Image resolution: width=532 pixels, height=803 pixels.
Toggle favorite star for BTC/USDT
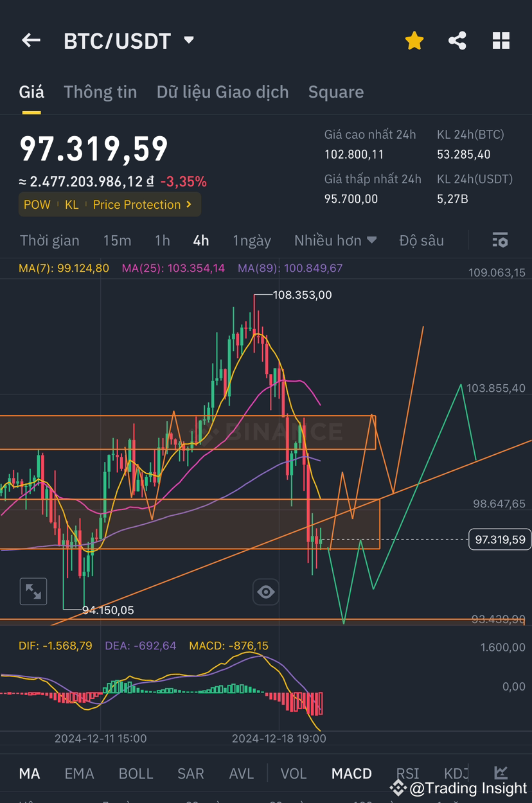414,40
